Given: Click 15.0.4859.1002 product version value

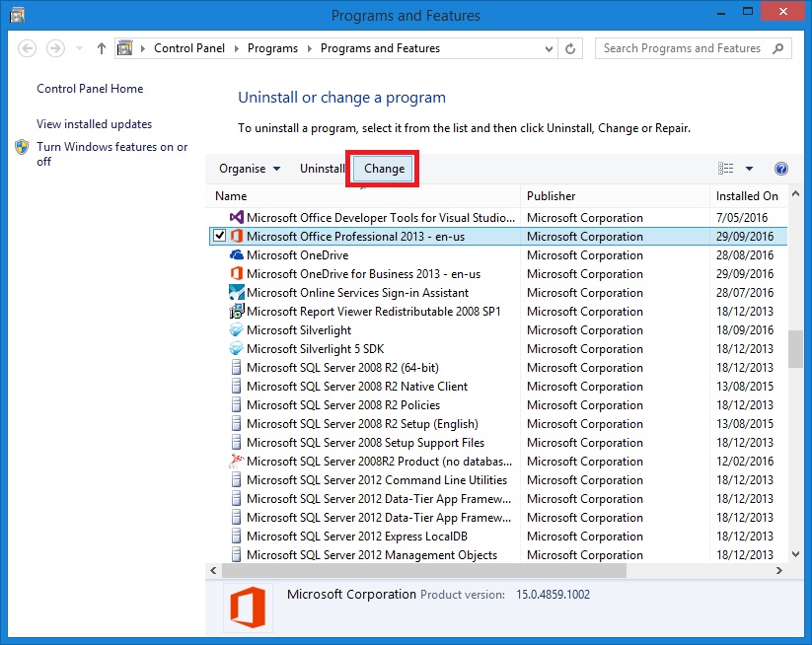Looking at the screenshot, I should [553, 595].
